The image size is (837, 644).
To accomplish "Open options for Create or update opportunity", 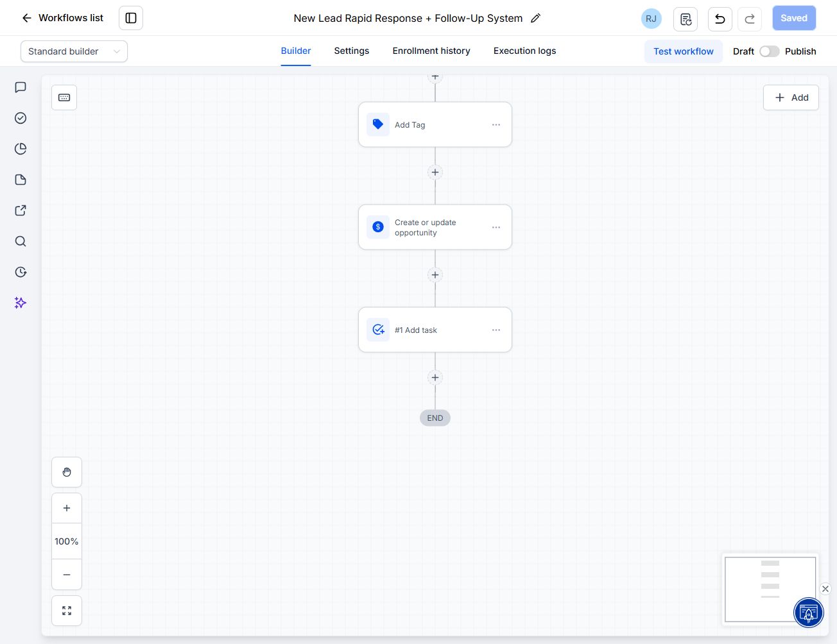I will click(496, 228).
